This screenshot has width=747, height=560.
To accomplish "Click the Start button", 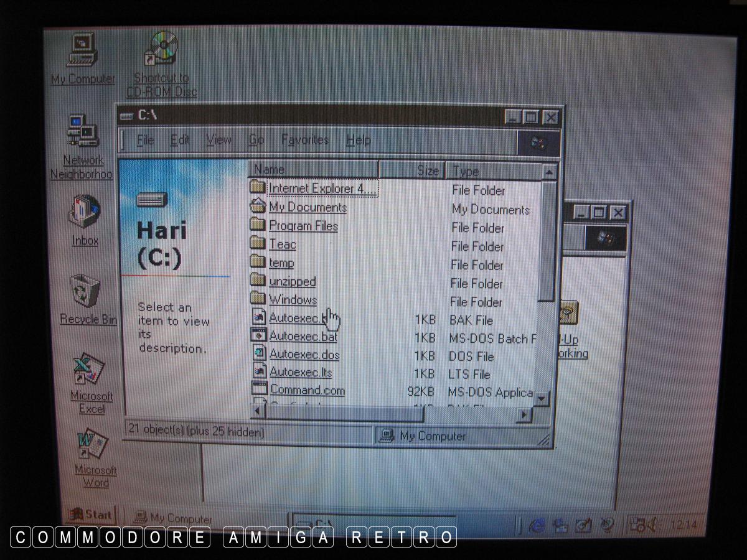I will tap(92, 515).
